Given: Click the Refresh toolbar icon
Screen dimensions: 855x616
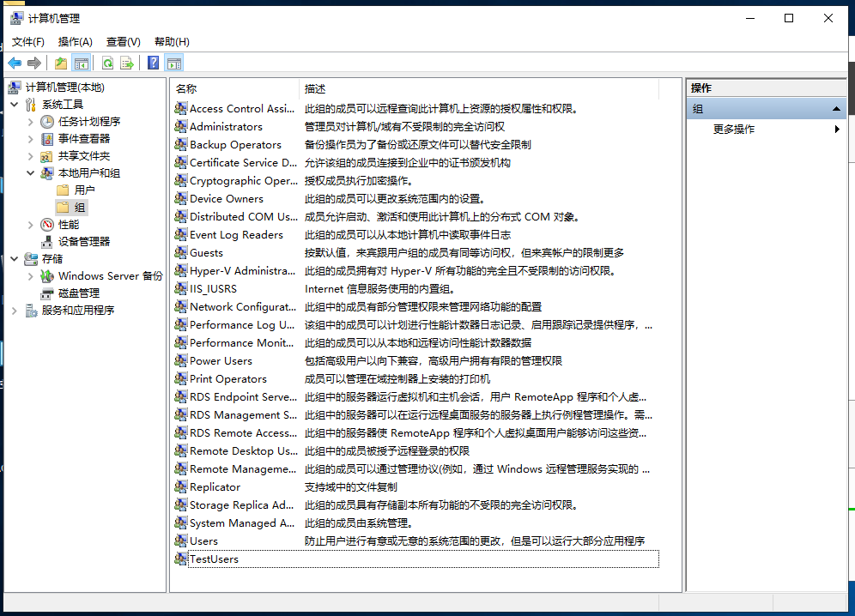Looking at the screenshot, I should click(x=108, y=63).
